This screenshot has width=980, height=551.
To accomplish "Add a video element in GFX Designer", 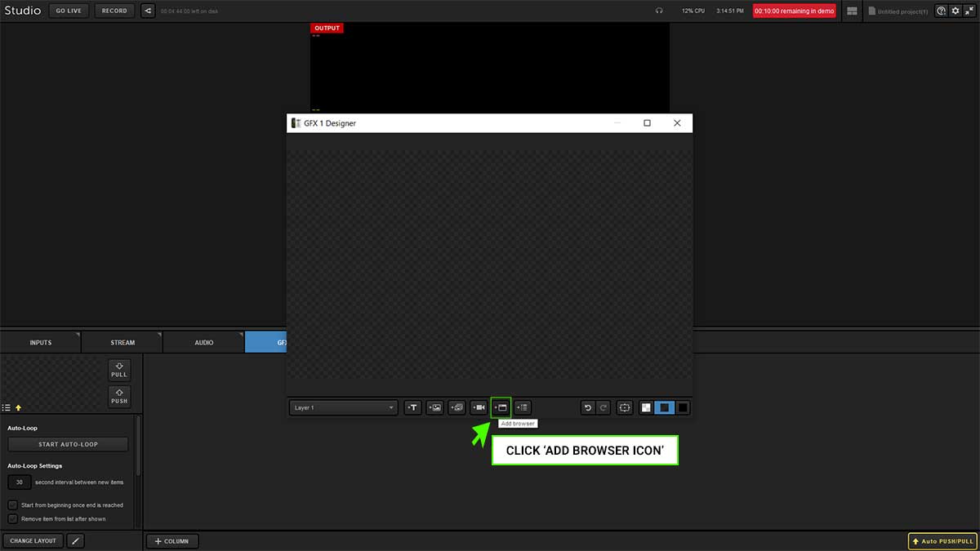I will coord(479,407).
